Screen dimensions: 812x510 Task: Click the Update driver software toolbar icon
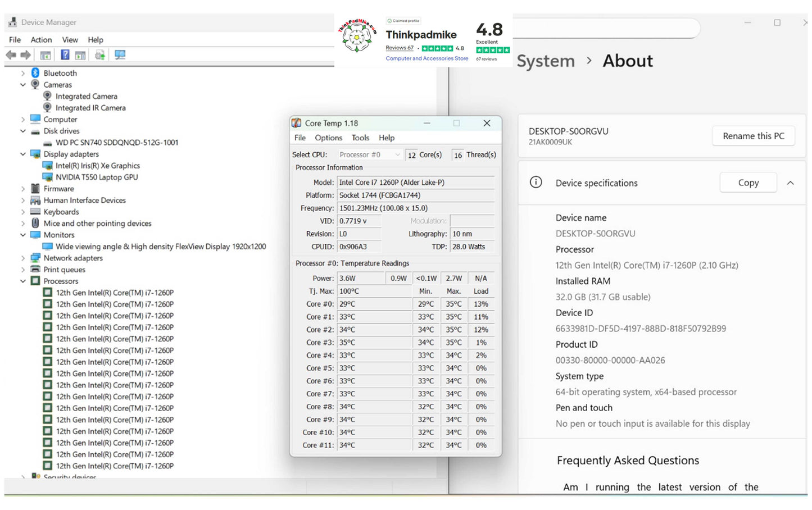[x=100, y=55]
